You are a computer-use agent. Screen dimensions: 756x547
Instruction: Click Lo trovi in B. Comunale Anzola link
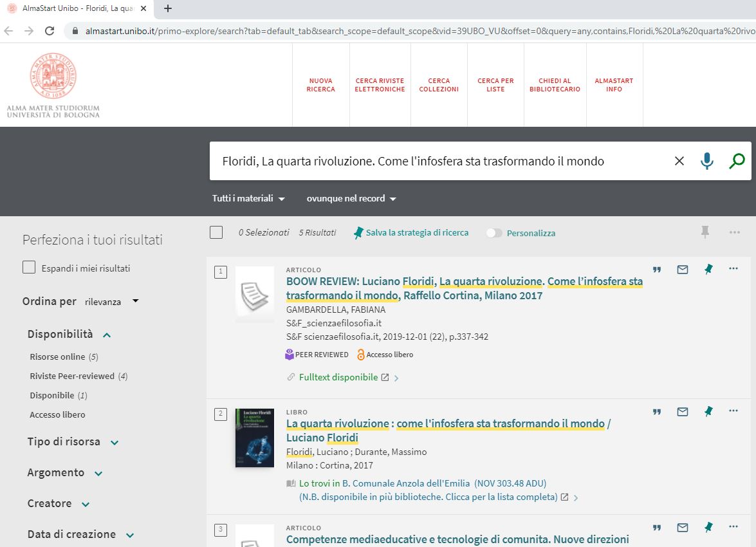(x=422, y=483)
